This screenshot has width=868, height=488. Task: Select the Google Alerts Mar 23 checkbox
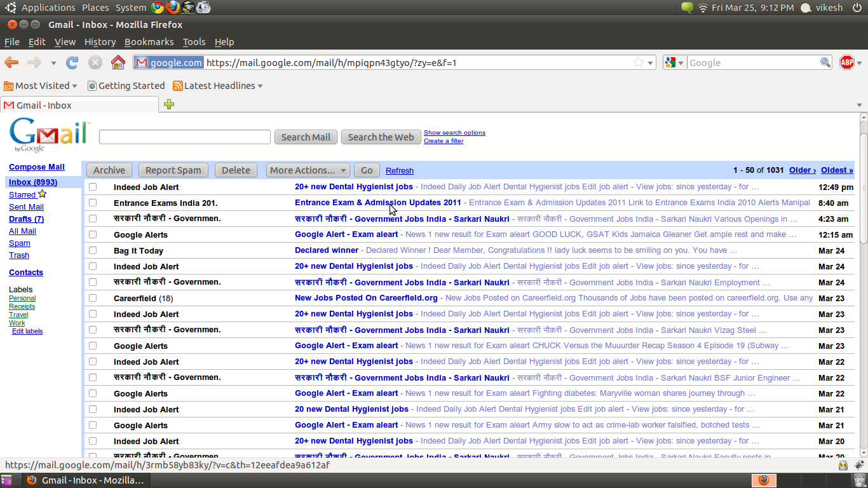point(93,346)
